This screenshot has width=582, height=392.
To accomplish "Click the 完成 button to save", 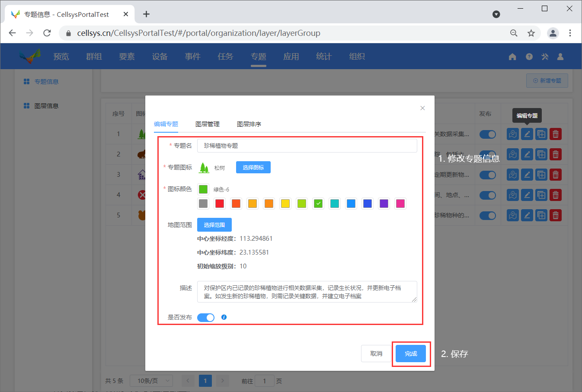I will 411,354.
